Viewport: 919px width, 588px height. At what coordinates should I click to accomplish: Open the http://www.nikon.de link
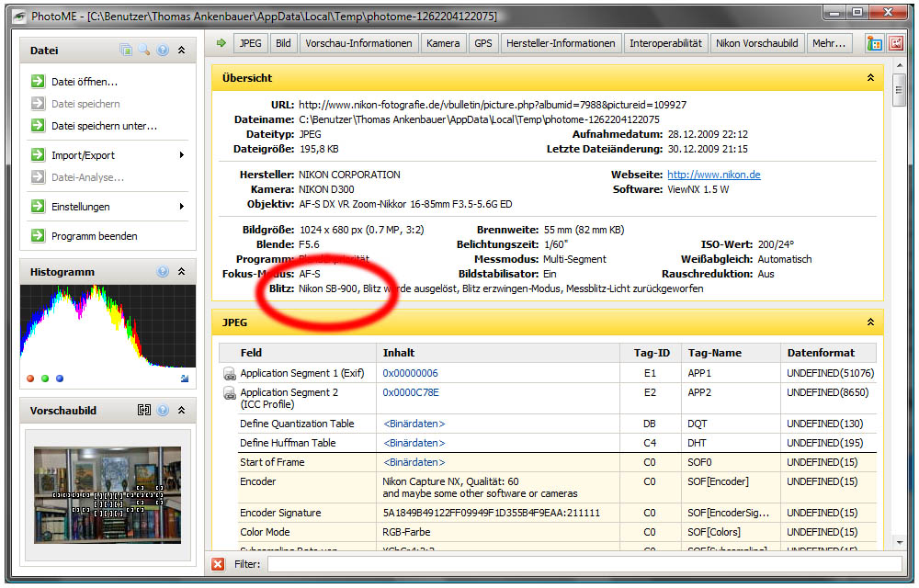click(x=714, y=175)
